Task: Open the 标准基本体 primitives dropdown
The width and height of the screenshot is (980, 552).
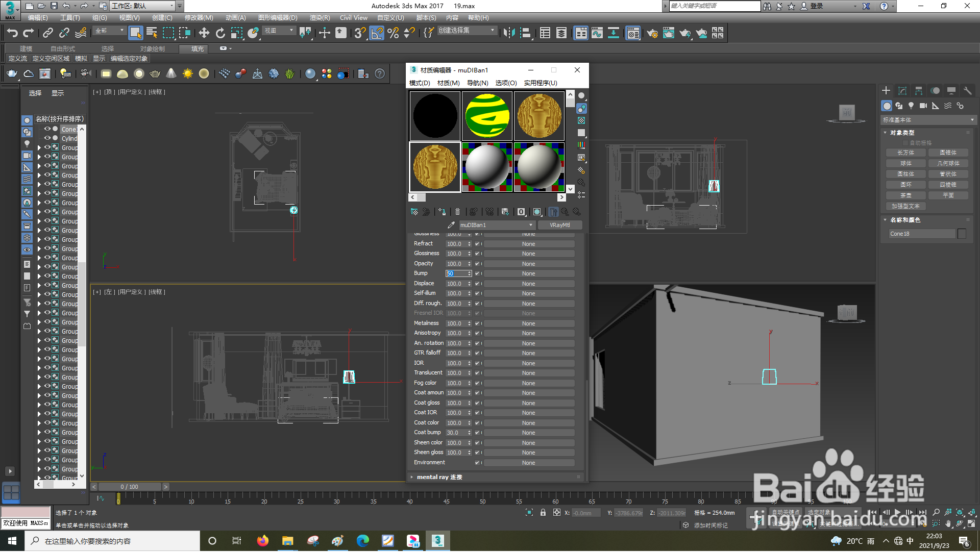Action: click(928, 120)
